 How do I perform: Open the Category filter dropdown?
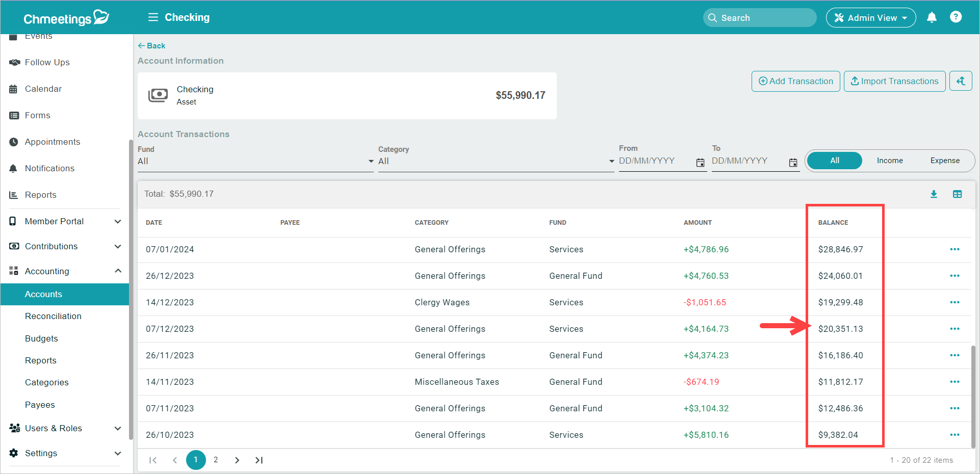pyautogui.click(x=496, y=162)
